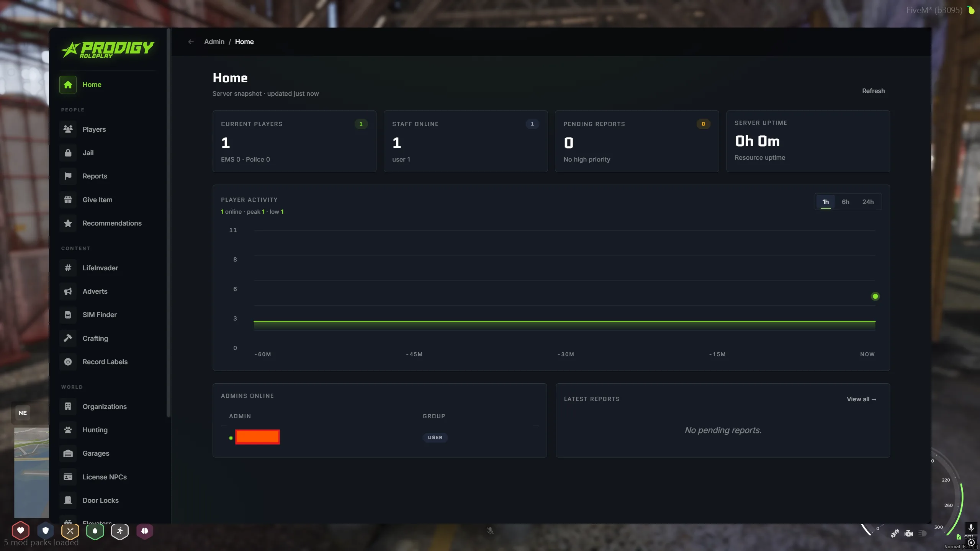Click the USER group badge
Viewport: 980px width, 551px height.
point(435,437)
